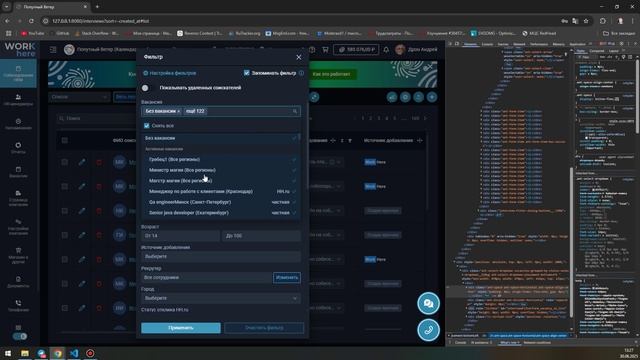
Task: Switch to Elements tab in DevTools
Action: pos(470,44)
